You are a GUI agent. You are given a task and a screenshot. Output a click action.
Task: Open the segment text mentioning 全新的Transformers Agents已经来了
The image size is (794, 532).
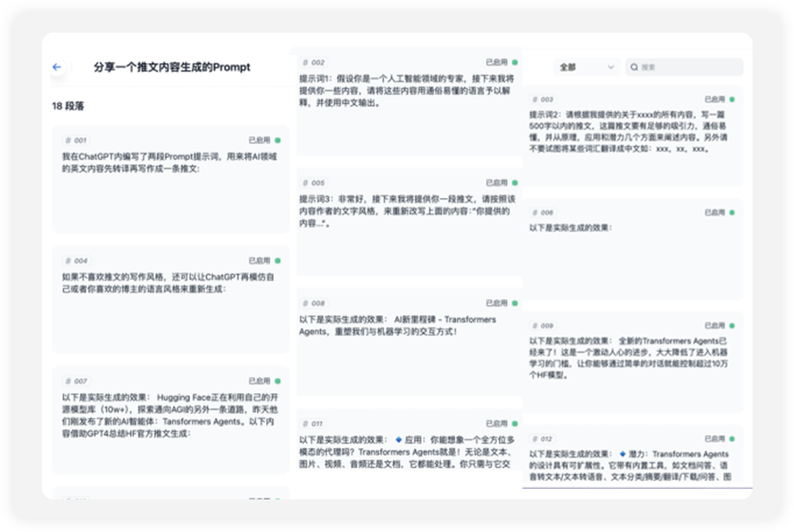click(628, 358)
